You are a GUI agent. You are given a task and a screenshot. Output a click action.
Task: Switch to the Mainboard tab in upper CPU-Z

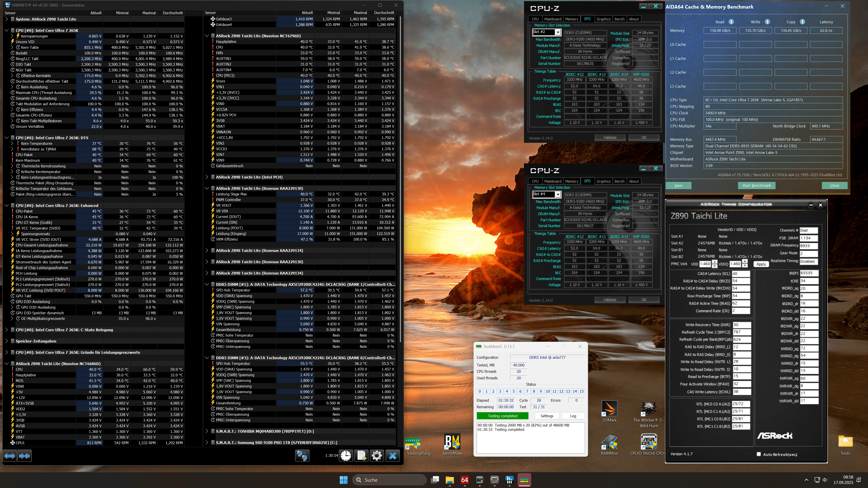pos(553,19)
